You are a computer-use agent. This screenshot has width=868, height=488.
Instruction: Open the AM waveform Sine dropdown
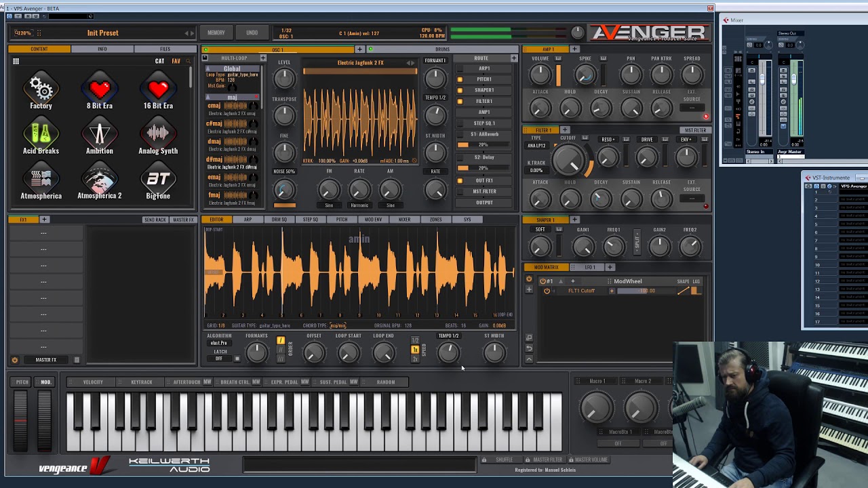tap(390, 205)
